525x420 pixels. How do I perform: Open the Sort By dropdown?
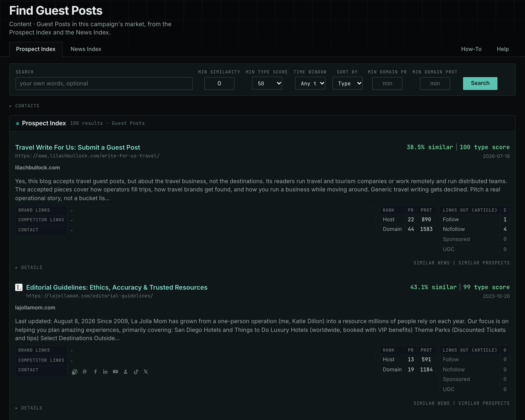(347, 83)
